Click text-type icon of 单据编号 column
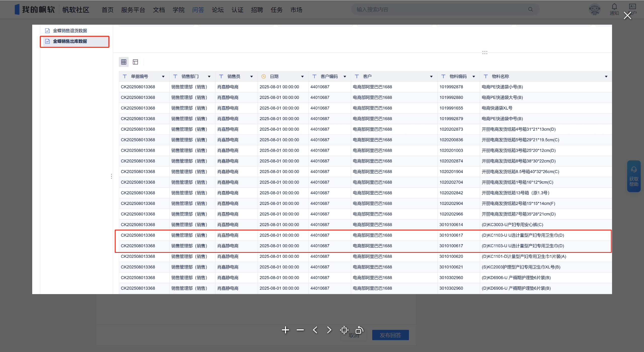This screenshot has width=644, height=352. click(125, 77)
